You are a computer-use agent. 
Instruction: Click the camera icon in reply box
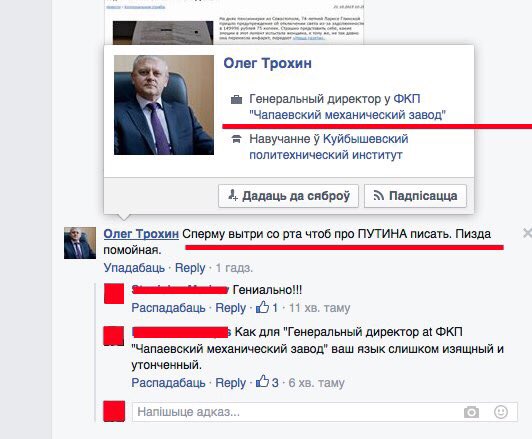click(x=471, y=412)
